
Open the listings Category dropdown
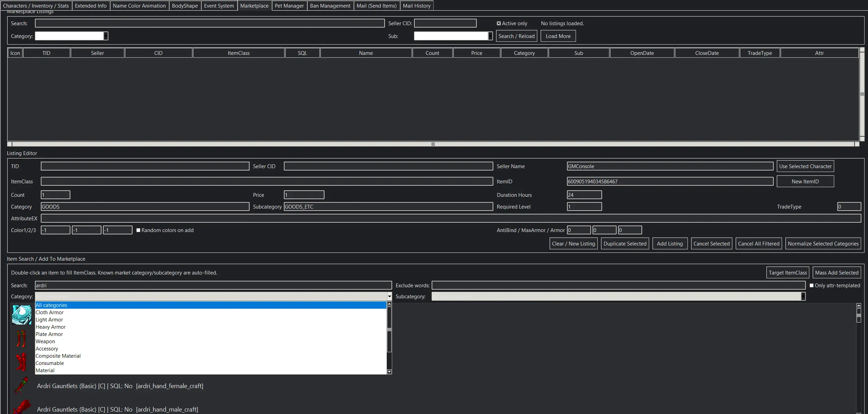coord(106,36)
